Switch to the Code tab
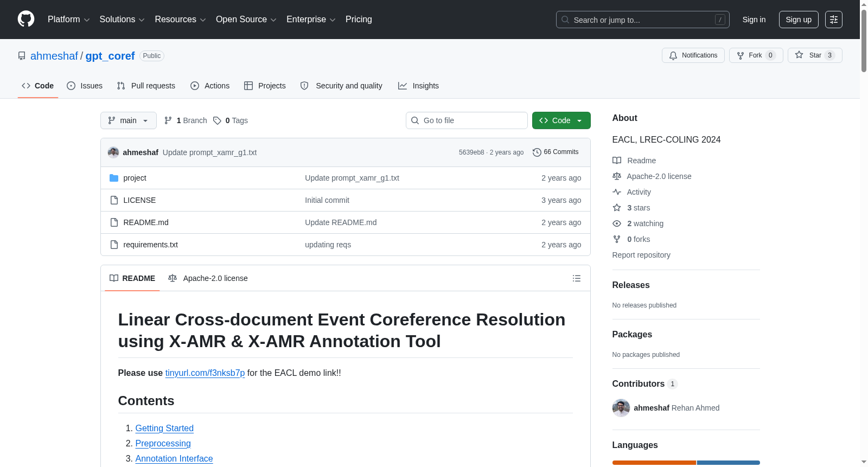868x467 pixels. click(x=38, y=86)
